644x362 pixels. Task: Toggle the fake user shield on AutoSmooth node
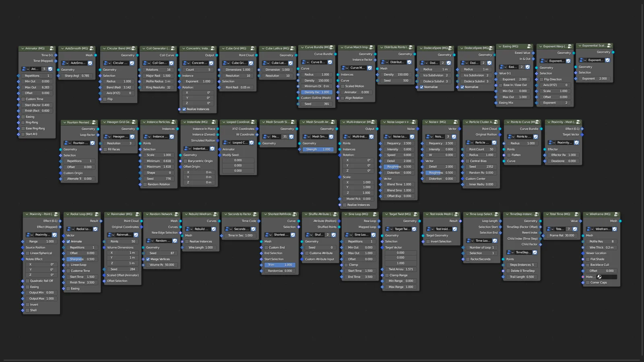coord(90,63)
